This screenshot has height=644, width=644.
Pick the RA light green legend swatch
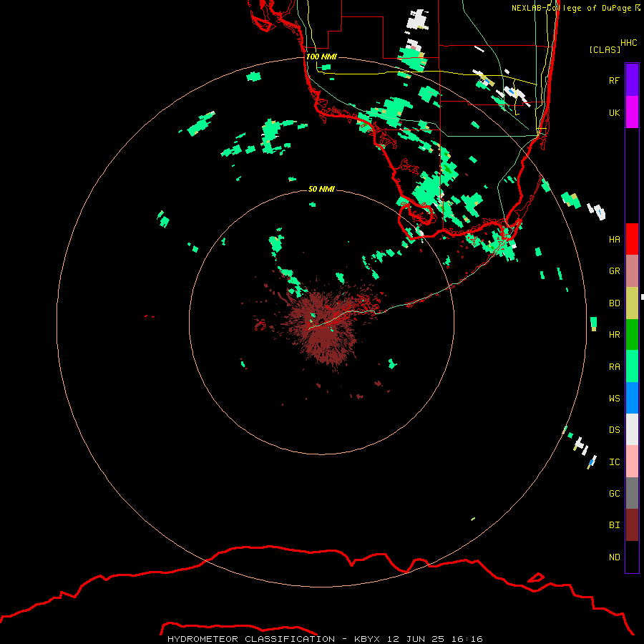(x=632, y=366)
